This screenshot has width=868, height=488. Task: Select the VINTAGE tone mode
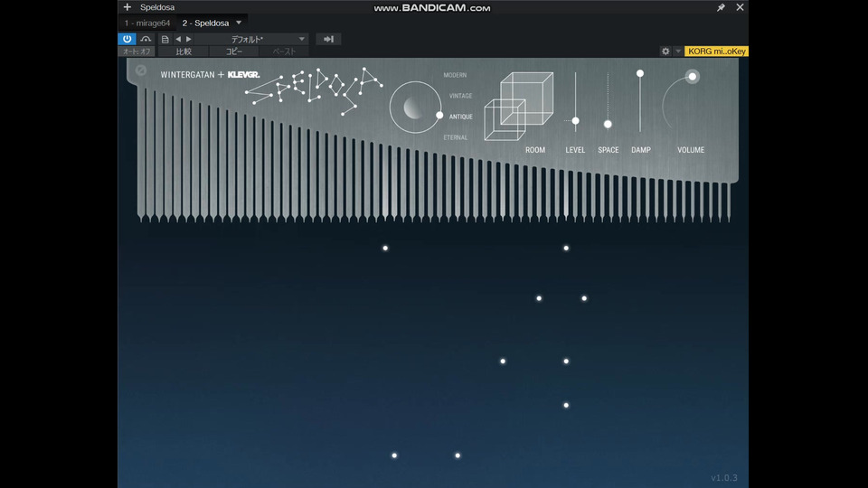(460, 96)
